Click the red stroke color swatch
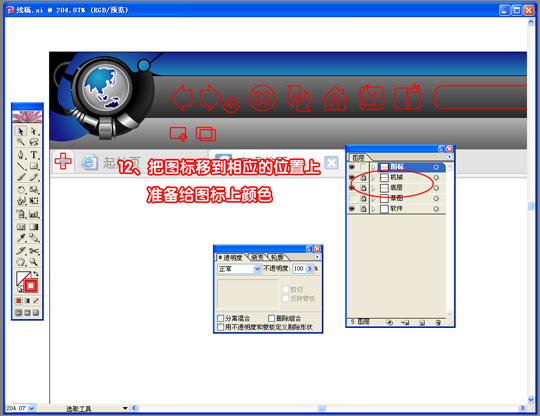Screen dimensions: 540x416 coord(31,285)
